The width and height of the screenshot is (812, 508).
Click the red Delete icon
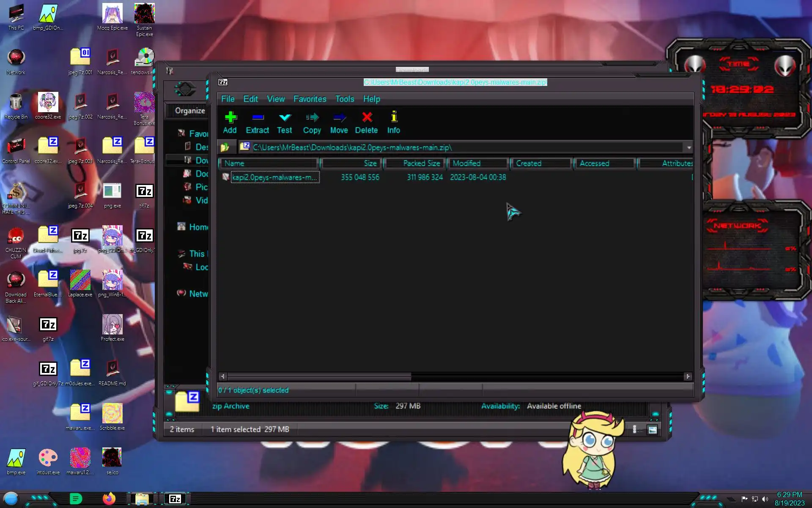point(367,118)
